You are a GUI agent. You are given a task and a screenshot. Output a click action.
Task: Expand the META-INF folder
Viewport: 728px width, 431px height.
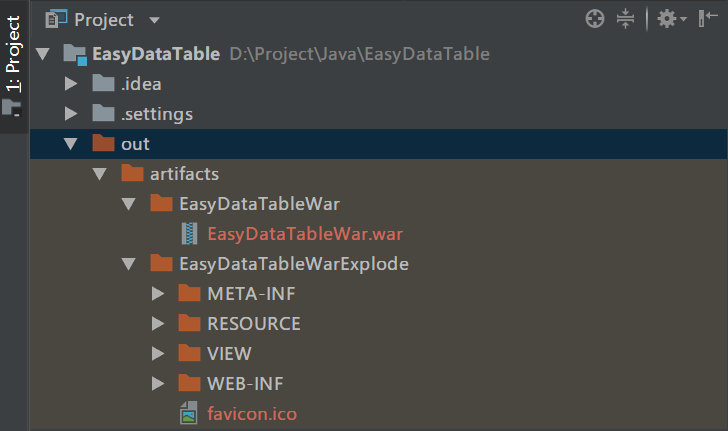157,294
